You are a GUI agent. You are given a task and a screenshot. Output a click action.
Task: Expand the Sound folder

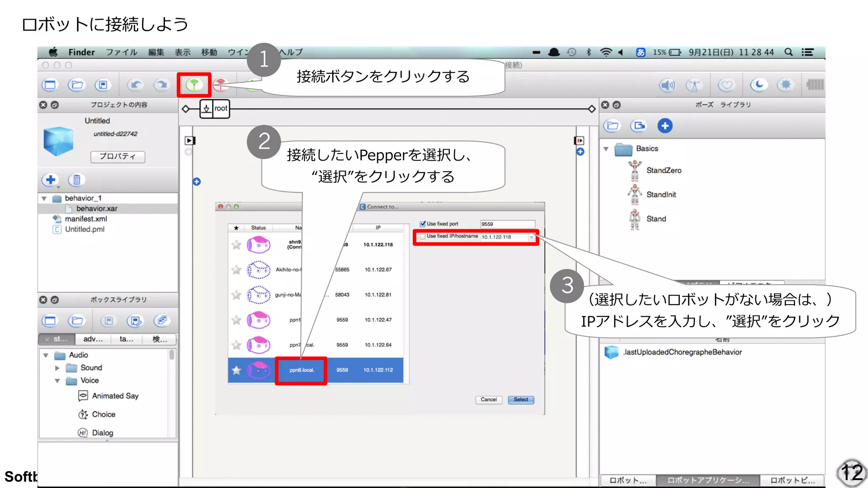coord(57,368)
